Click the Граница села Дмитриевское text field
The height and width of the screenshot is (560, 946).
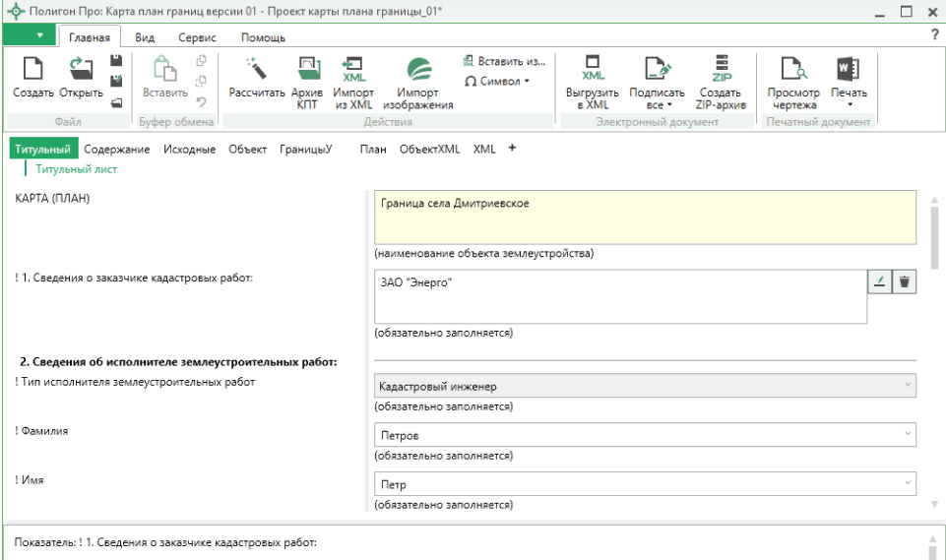click(x=645, y=217)
